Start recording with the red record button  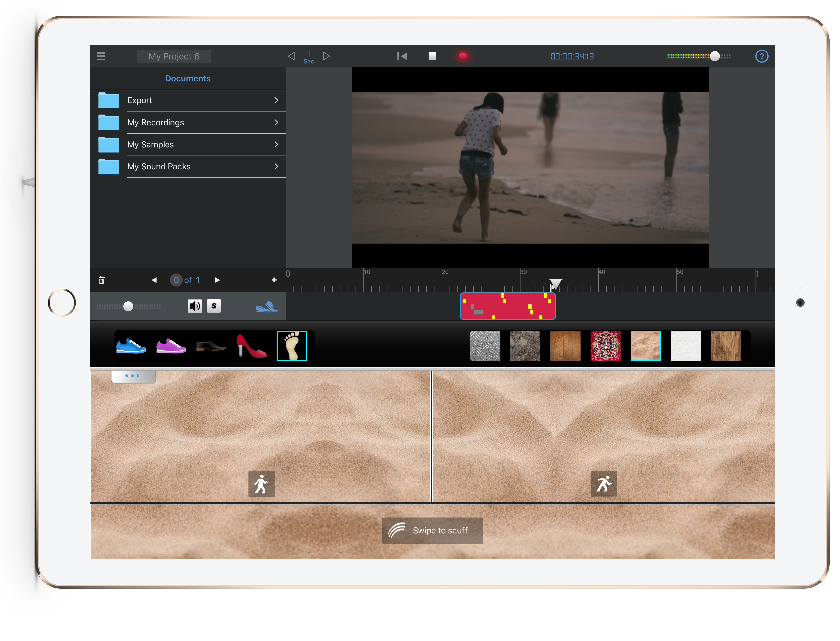(x=463, y=56)
